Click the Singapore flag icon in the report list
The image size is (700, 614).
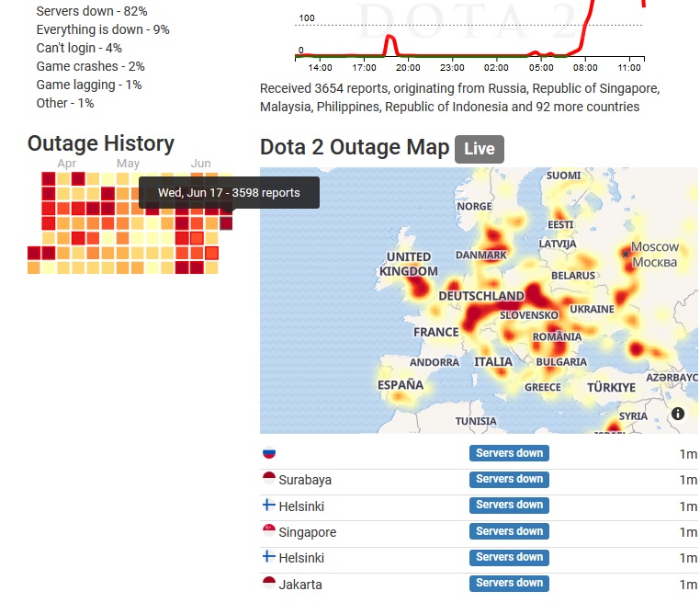tap(269, 531)
